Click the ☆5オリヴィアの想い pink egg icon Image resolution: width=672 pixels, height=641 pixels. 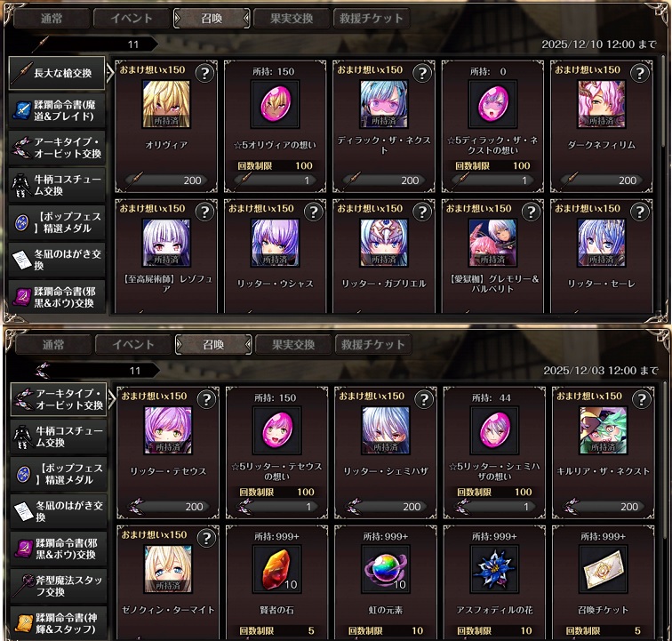point(276,104)
